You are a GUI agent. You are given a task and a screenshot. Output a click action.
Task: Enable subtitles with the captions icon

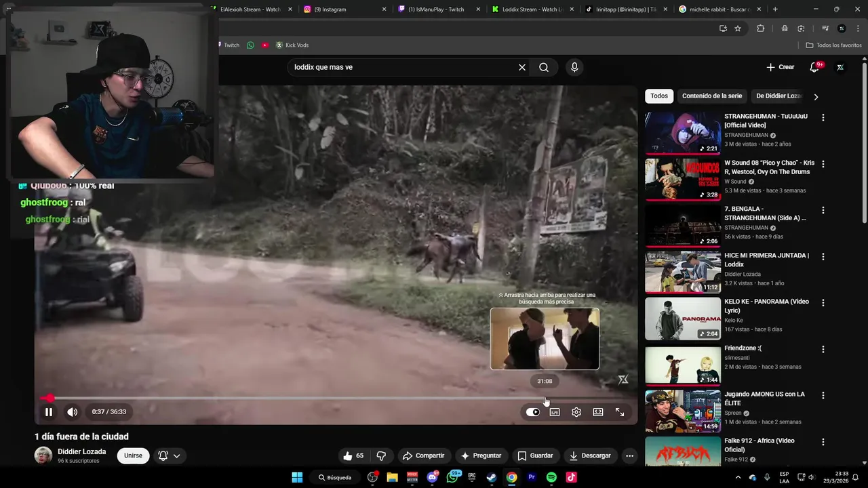point(555,412)
